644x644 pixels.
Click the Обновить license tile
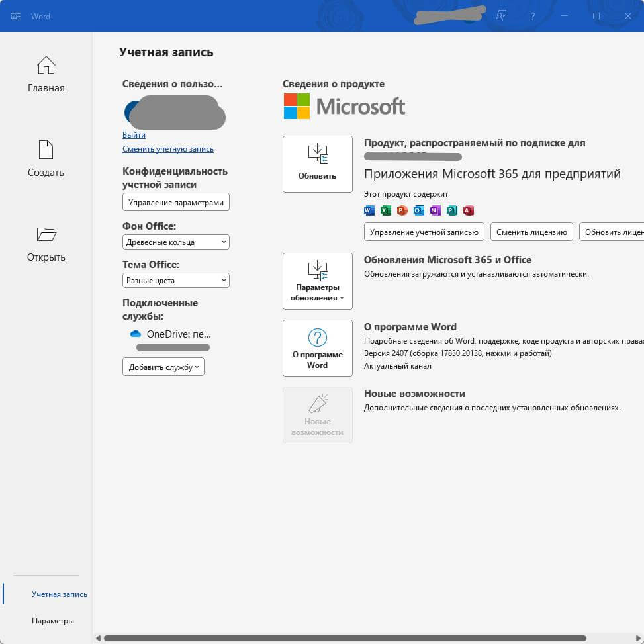[x=318, y=164]
